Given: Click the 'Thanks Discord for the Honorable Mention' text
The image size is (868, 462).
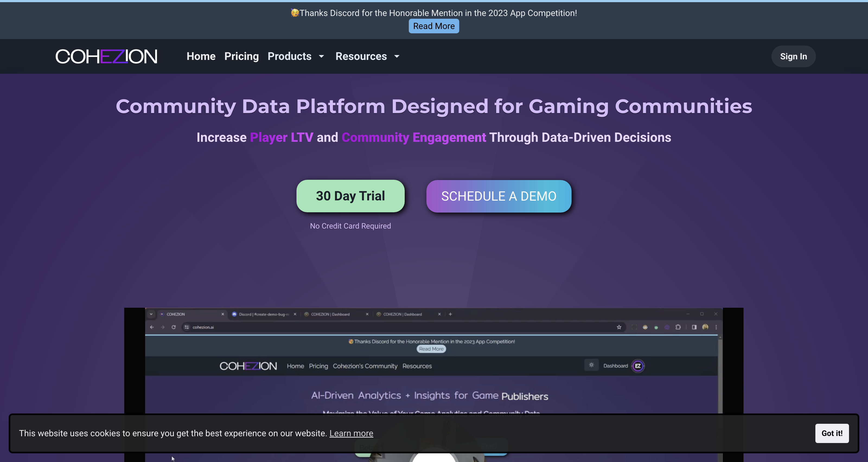Looking at the screenshot, I should (x=438, y=13).
